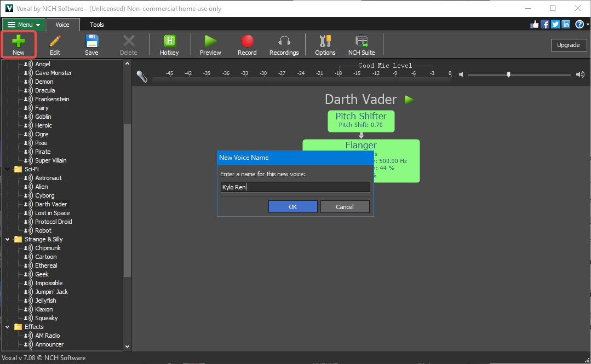Select the Chipmunk voice
Viewport: 591px width, 364px height.
pyautogui.click(x=48, y=248)
